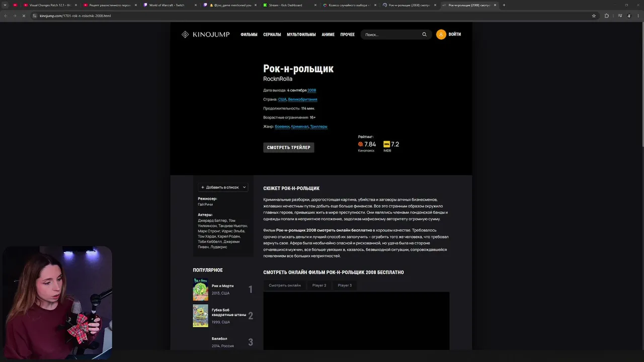Viewport: 644px width, 362px height.
Task: Close the Visual Changes Patch 12.1 tab
Action: point(76,5)
